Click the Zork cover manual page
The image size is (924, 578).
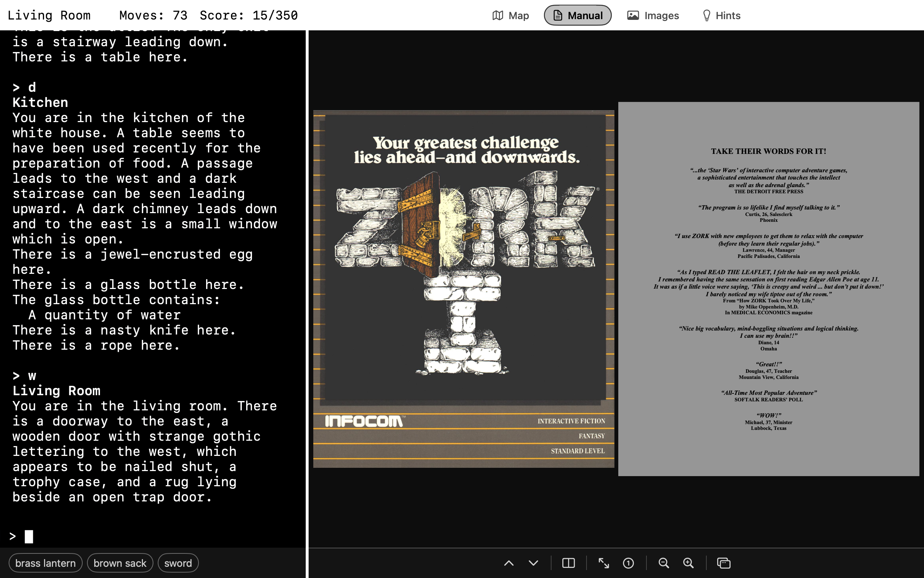(x=463, y=289)
